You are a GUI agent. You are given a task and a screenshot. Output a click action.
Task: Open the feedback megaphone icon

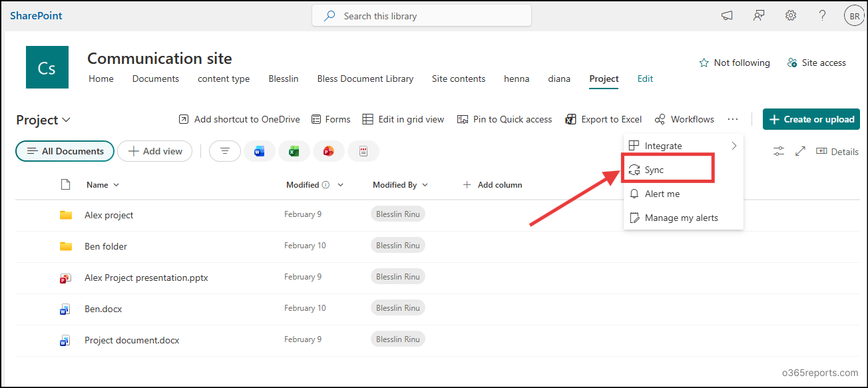point(726,15)
